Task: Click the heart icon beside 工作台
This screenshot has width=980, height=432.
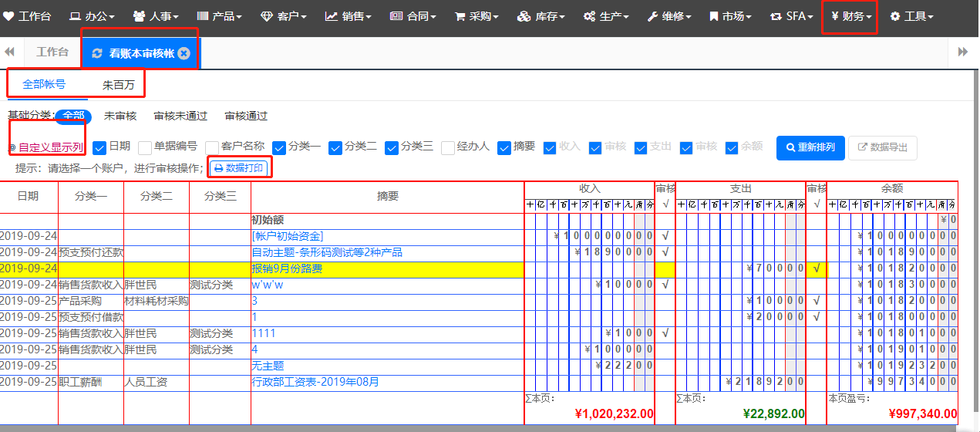Action: 8,15
